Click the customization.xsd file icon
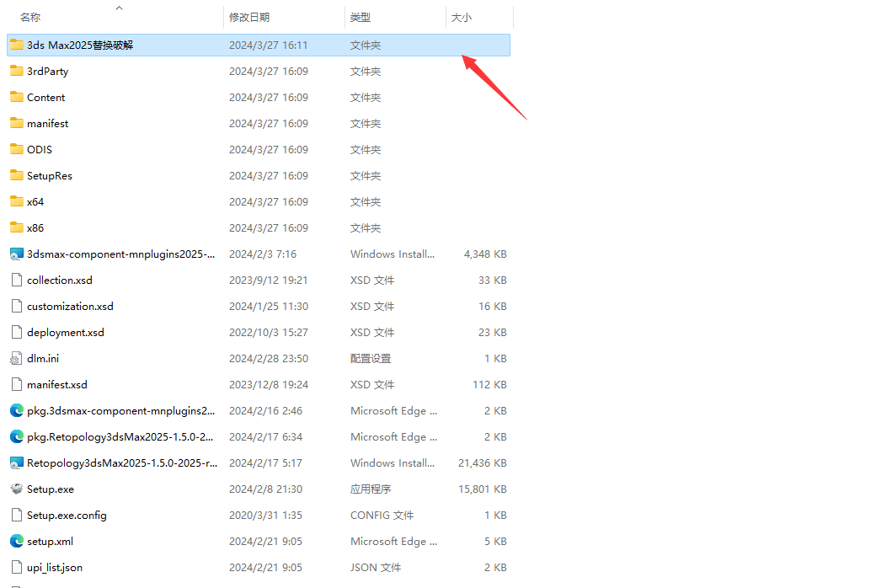Screen dimensions: 892x588 (17, 307)
